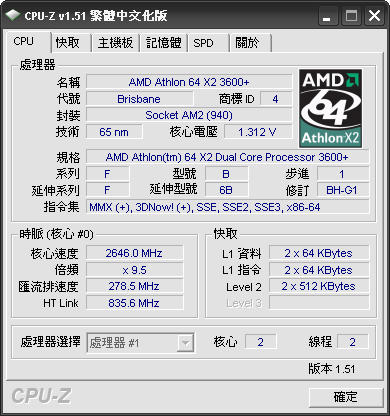Screen dimensions: 390x416
Task: Click the bus speed 278.5 MHz value
Action: coord(134,286)
